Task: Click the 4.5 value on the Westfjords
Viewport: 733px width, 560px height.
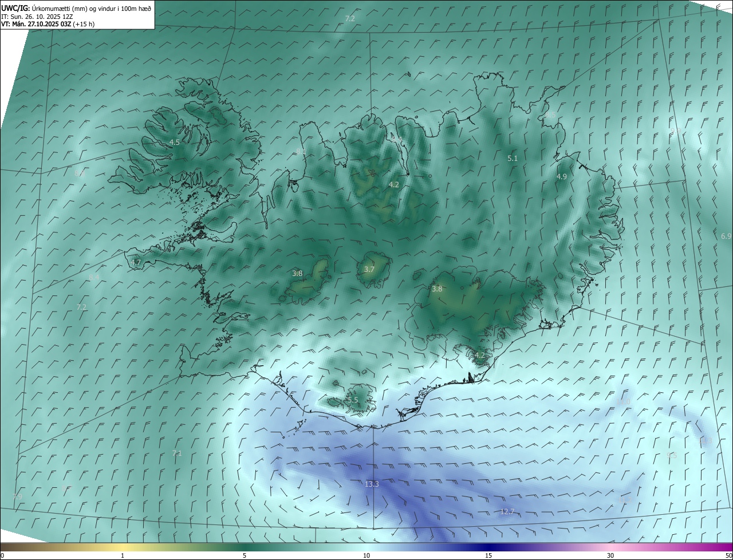Action: 175,142
